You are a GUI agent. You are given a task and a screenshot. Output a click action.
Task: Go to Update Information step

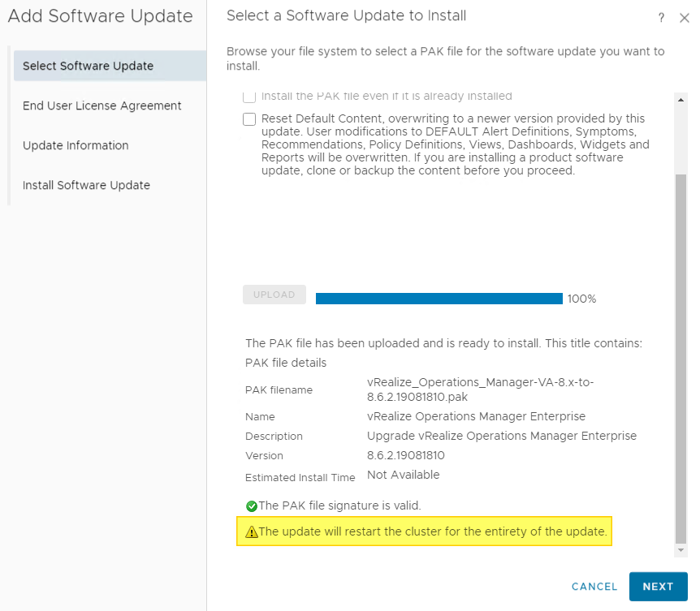[76, 145]
